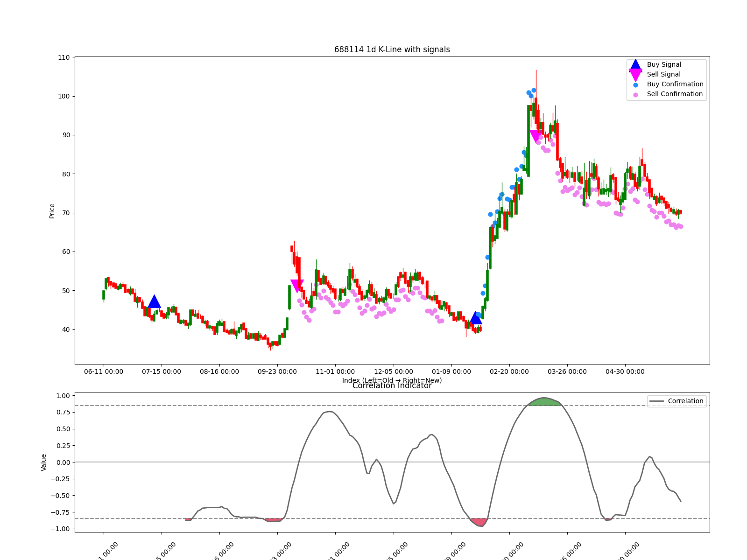Click the 'Correlation' legend label text

pyautogui.click(x=685, y=401)
